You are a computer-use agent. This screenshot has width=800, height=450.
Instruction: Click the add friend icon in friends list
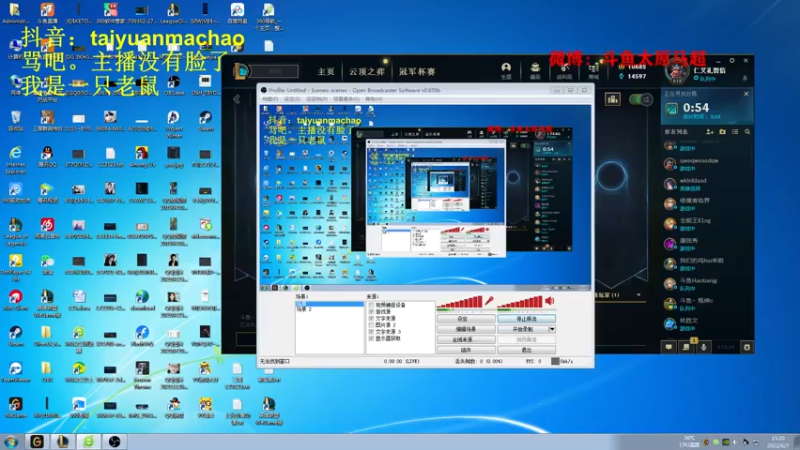(710, 132)
